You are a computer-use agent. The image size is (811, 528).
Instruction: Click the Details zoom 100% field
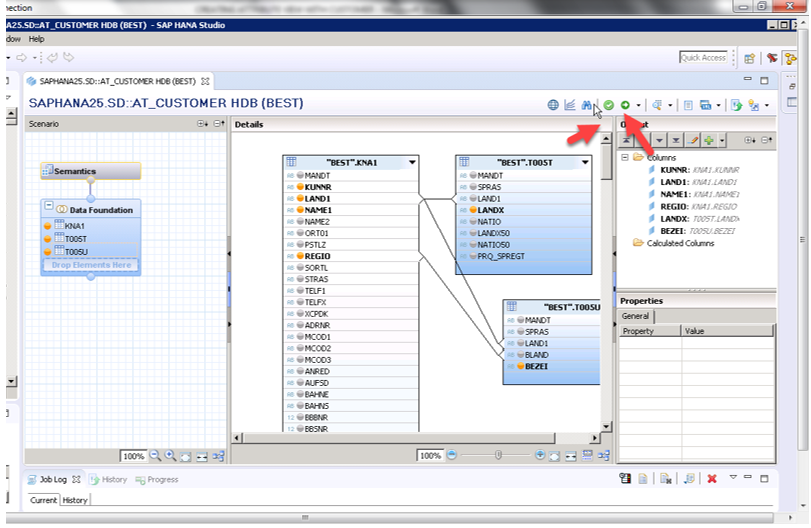(x=430, y=456)
